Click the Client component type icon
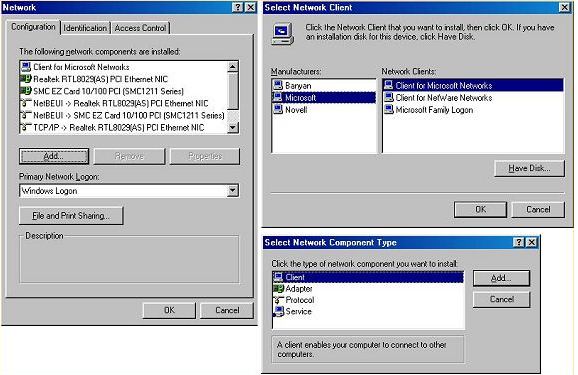578x375 pixels. tap(279, 277)
